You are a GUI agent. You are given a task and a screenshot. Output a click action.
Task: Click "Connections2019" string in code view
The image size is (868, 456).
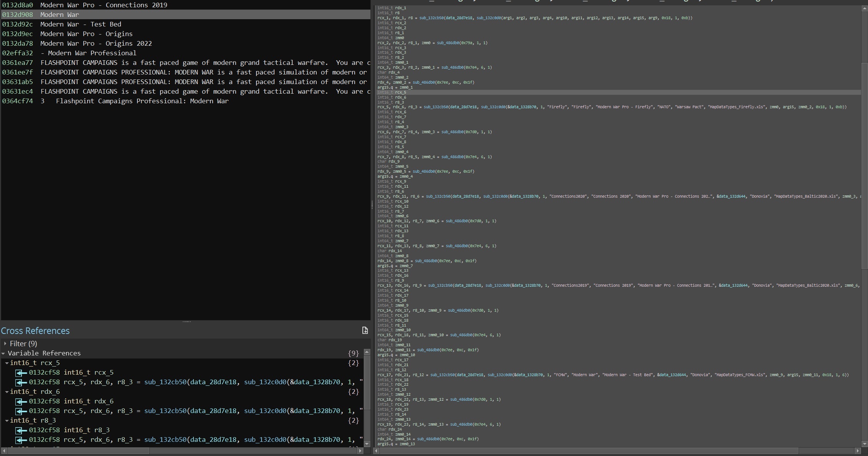coord(570,286)
